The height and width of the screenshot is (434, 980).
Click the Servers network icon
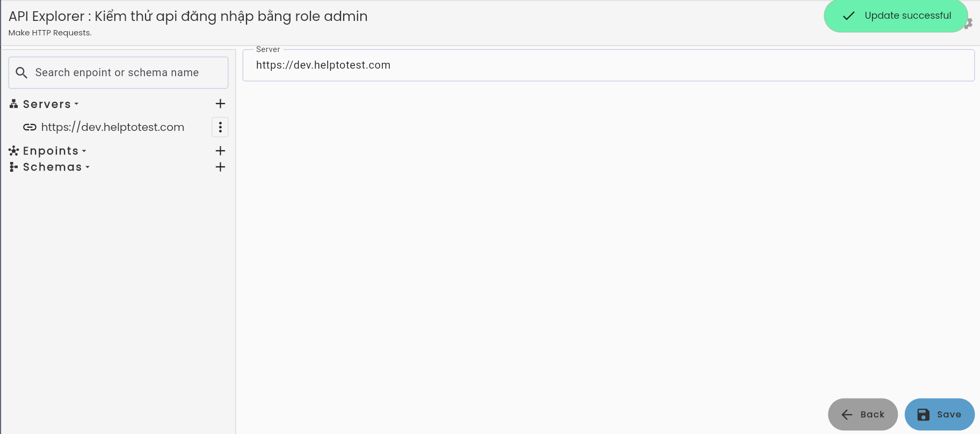[x=14, y=104]
